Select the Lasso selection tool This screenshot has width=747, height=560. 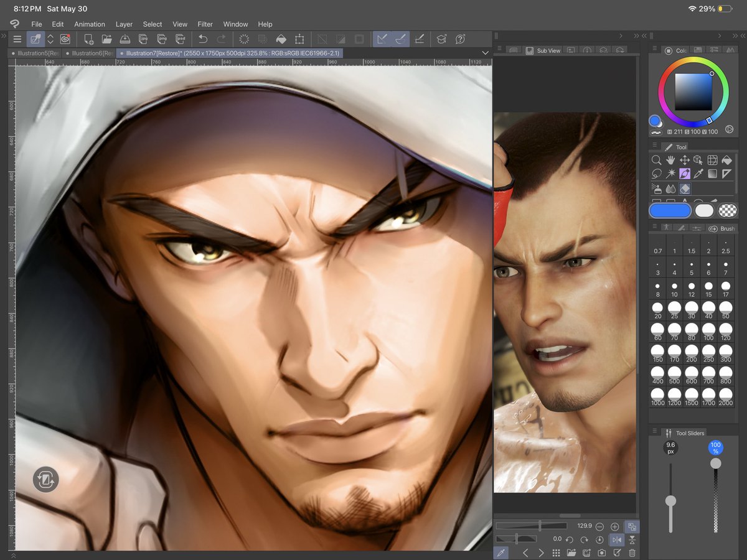(x=656, y=174)
